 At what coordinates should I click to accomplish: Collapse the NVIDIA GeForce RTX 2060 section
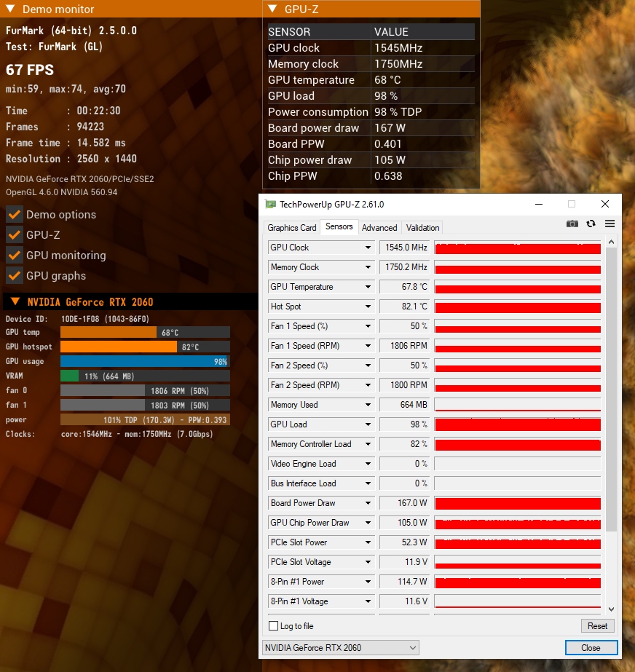click(15, 301)
